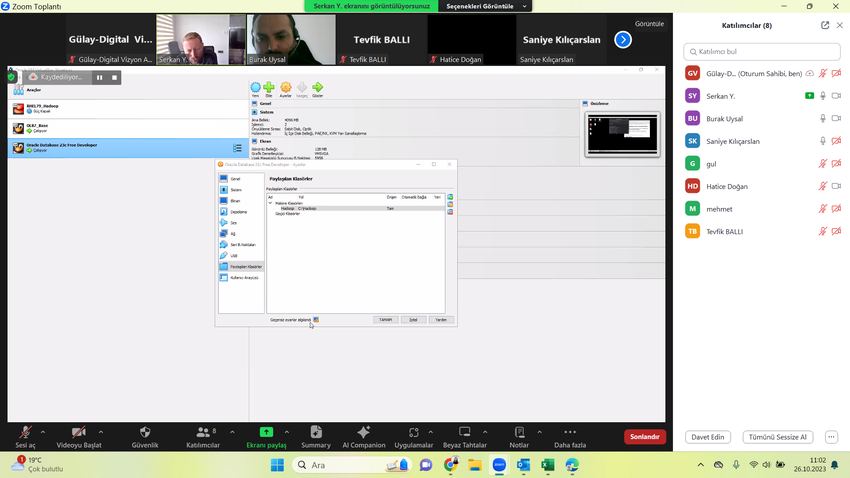The image size is (850, 478).
Task: Open Daha fazla three-dot menu
Action: (570, 432)
